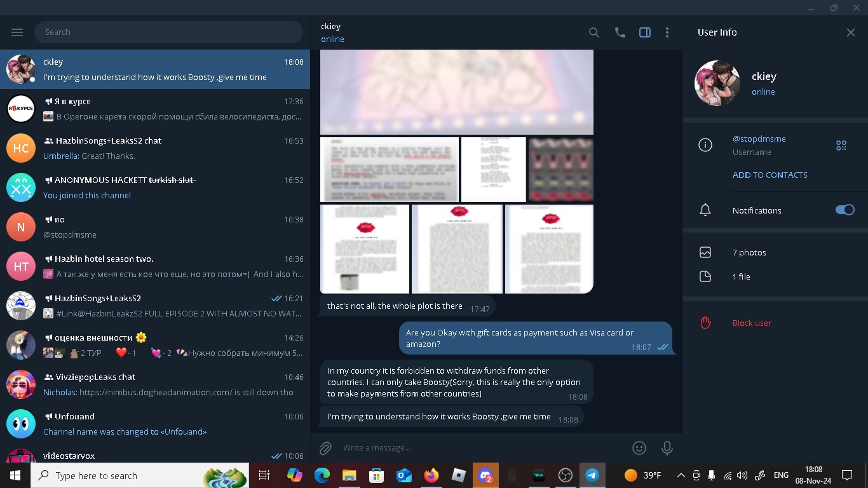Open the blurred red pattern photo
Image resolution: width=868 pixels, height=488 pixels.
coord(561,170)
